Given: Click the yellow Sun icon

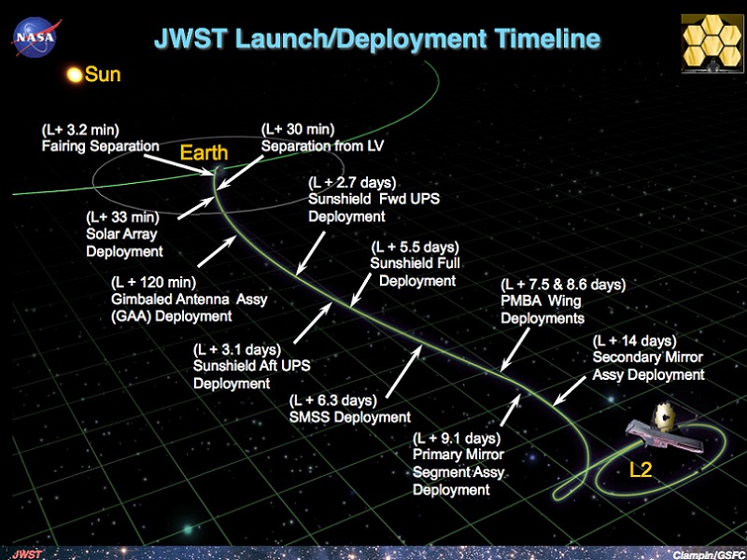Looking at the screenshot, I should 75,75.
